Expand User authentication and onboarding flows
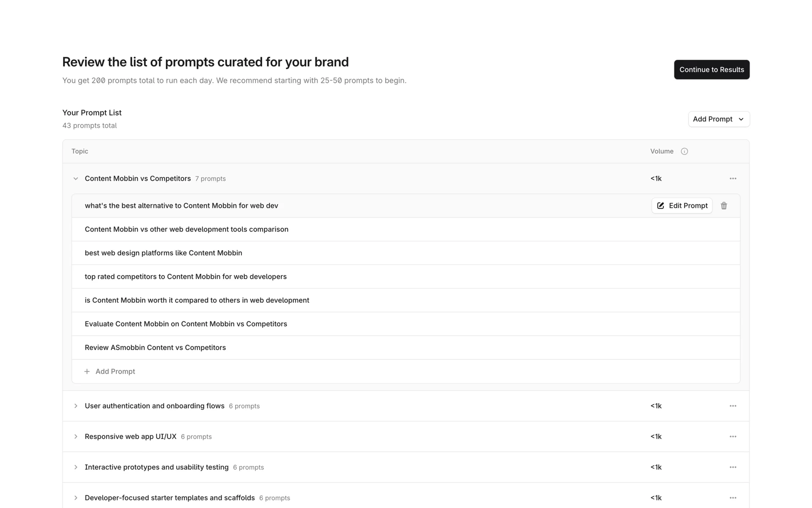 (x=76, y=406)
